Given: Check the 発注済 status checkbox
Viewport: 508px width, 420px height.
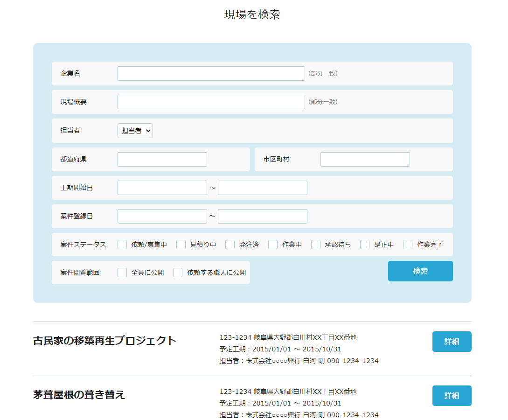Looking at the screenshot, I should click(230, 245).
